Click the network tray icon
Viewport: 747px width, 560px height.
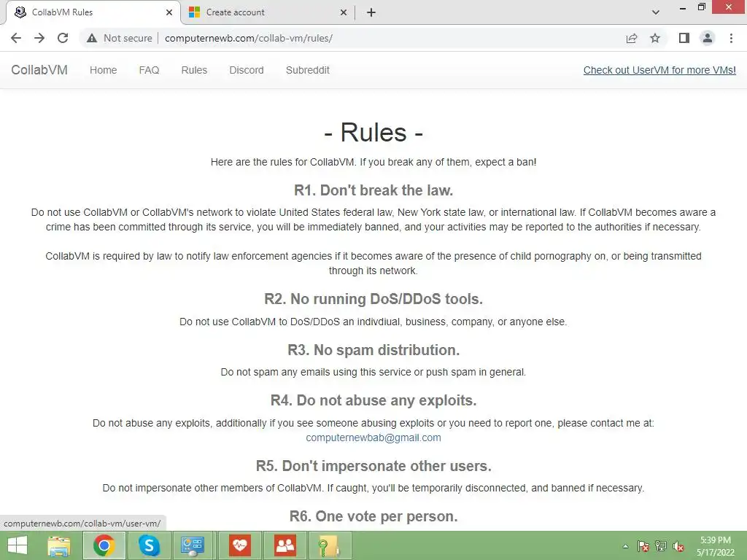[661, 546]
